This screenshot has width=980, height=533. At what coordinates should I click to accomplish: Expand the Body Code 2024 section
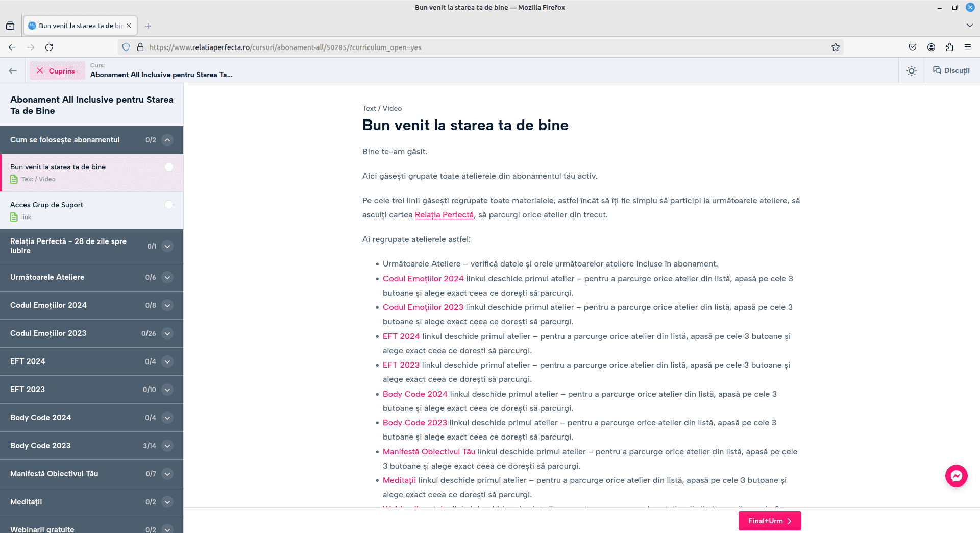[x=167, y=418]
